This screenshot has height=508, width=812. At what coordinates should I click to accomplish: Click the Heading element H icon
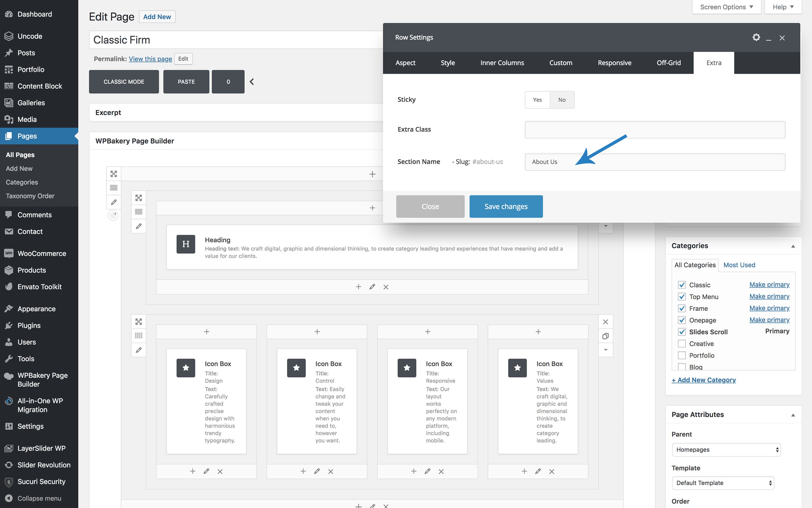pos(186,244)
